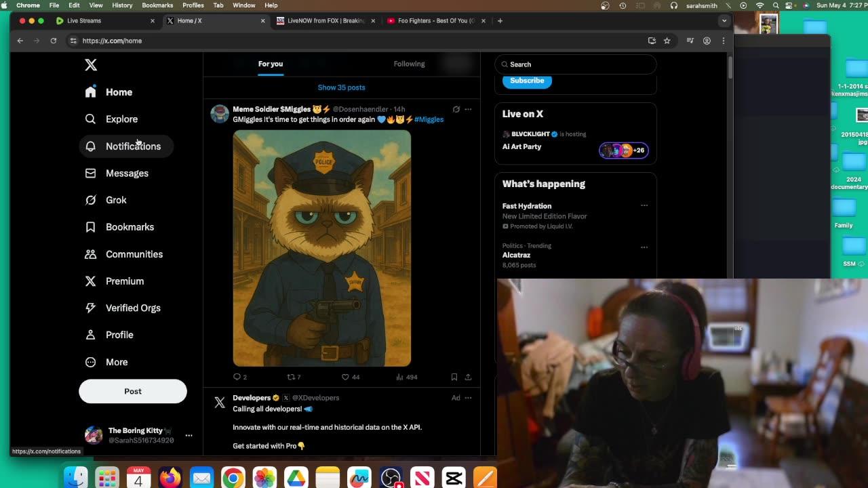Close the Home / X browser tab
The image size is (868, 488).
click(x=263, y=21)
